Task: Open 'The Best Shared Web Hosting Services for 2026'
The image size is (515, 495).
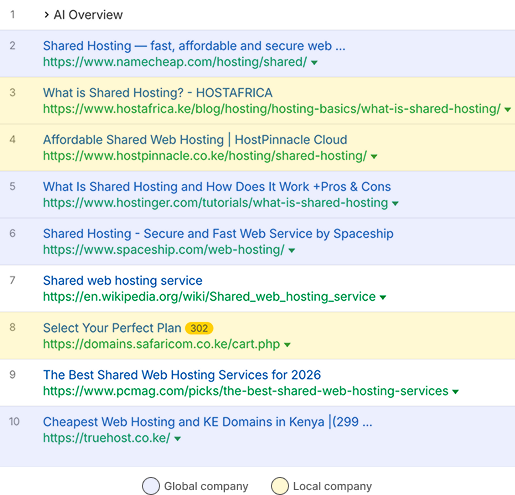Action: 182,375
